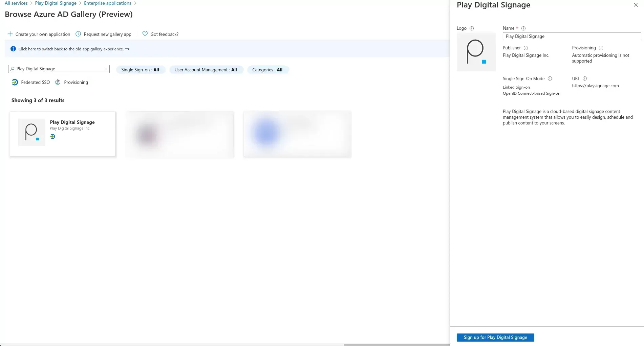Image resolution: width=644 pixels, height=346 pixels.
Task: Click the plus icon for Create your own application
Action: (10, 34)
